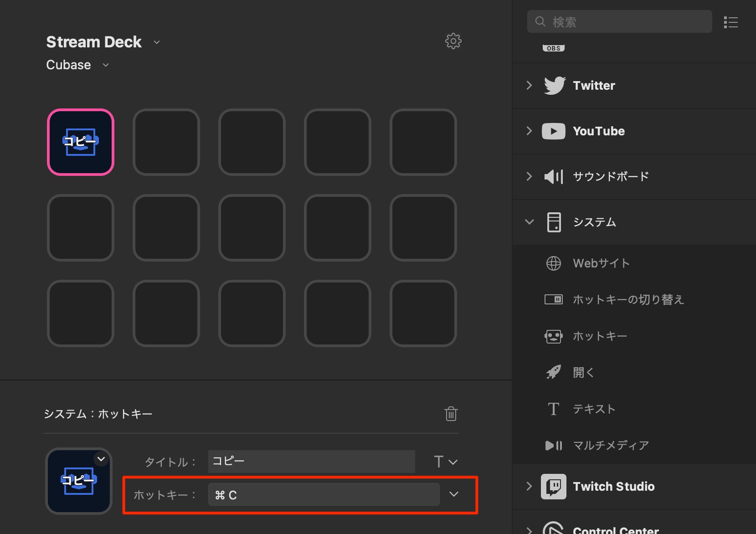The image size is (756, 534).
Task: Click the Twitch Studio icon
Action: (554, 487)
